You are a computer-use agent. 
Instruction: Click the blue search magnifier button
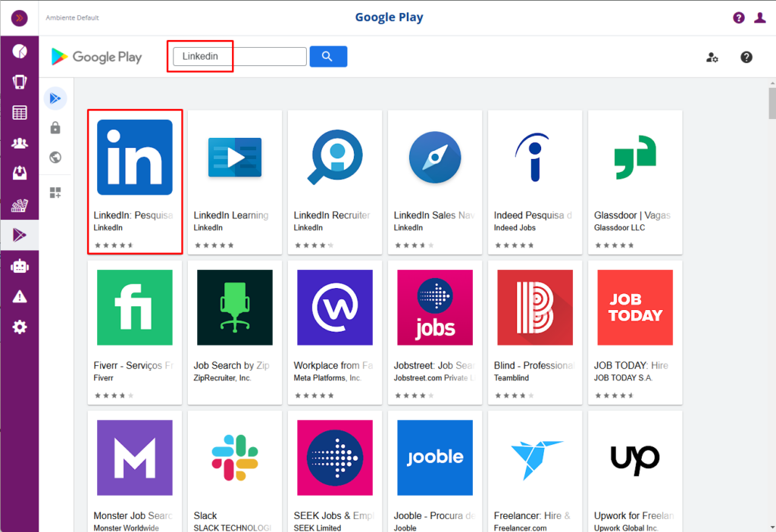click(x=328, y=56)
